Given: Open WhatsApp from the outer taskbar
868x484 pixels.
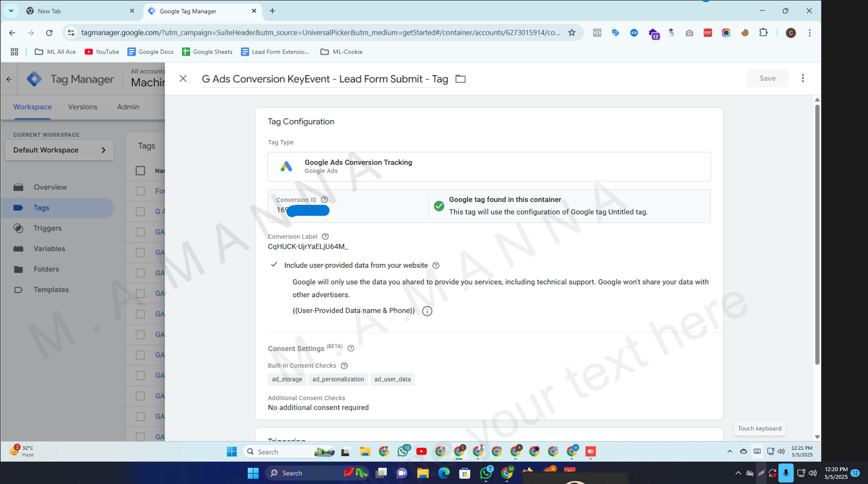Looking at the screenshot, I should coord(486,473).
